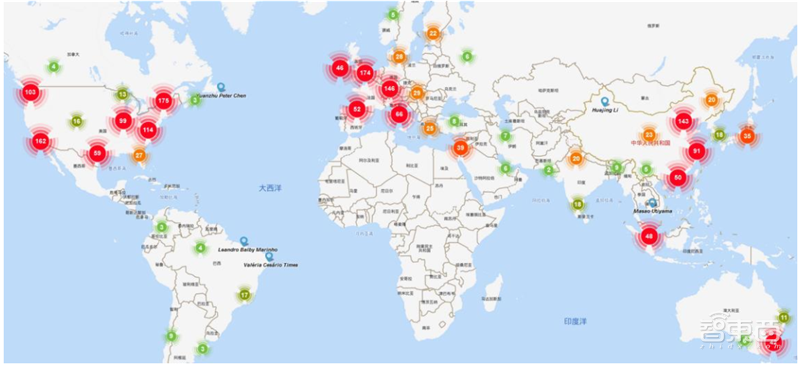Viewport: 800px width, 366px height.
Task: Click the green 16 cluster in the central US
Action: point(77,121)
